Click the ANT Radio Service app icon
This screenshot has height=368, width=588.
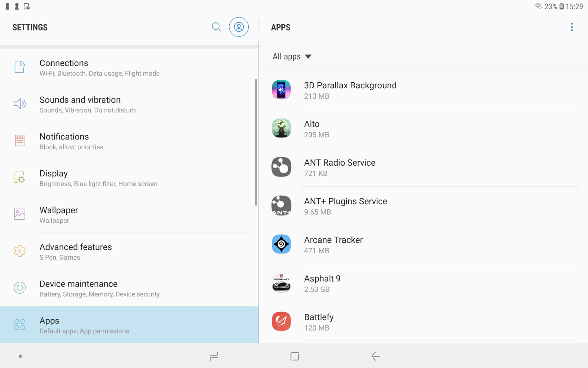pyautogui.click(x=281, y=167)
